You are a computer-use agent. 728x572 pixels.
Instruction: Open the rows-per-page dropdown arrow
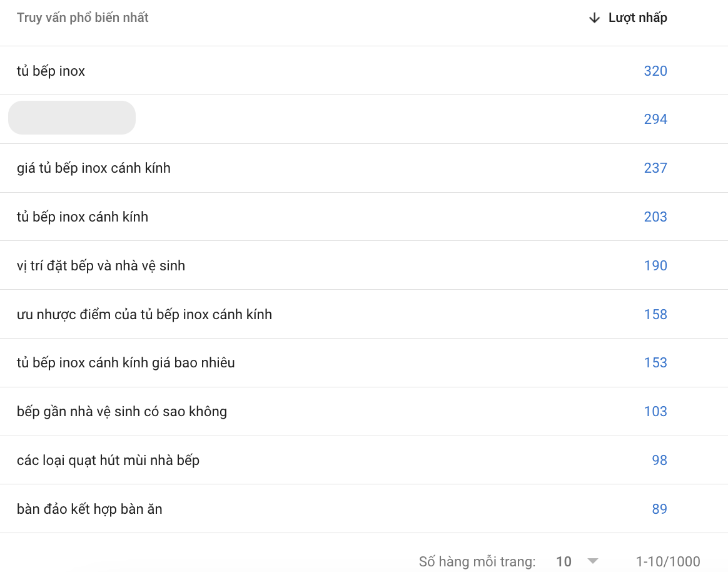593,561
